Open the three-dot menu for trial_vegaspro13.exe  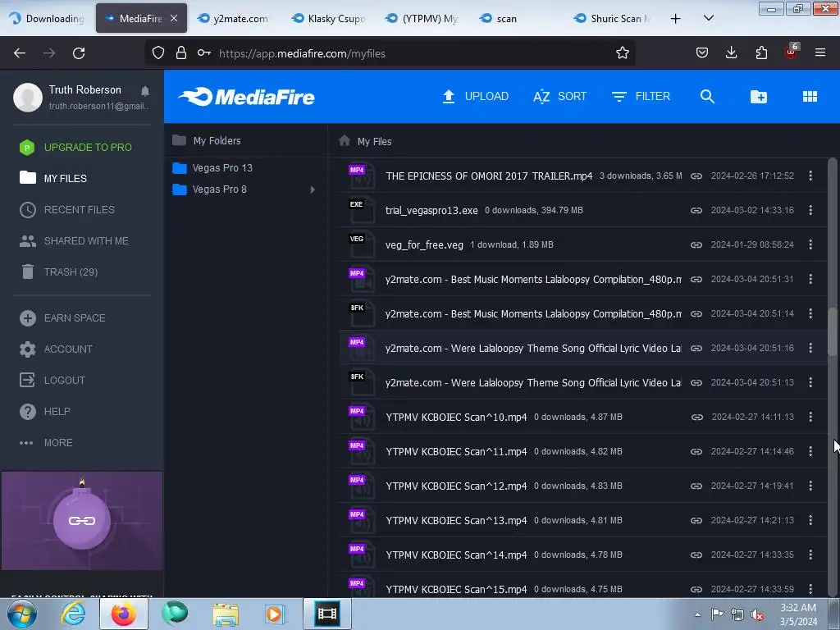pyautogui.click(x=810, y=211)
